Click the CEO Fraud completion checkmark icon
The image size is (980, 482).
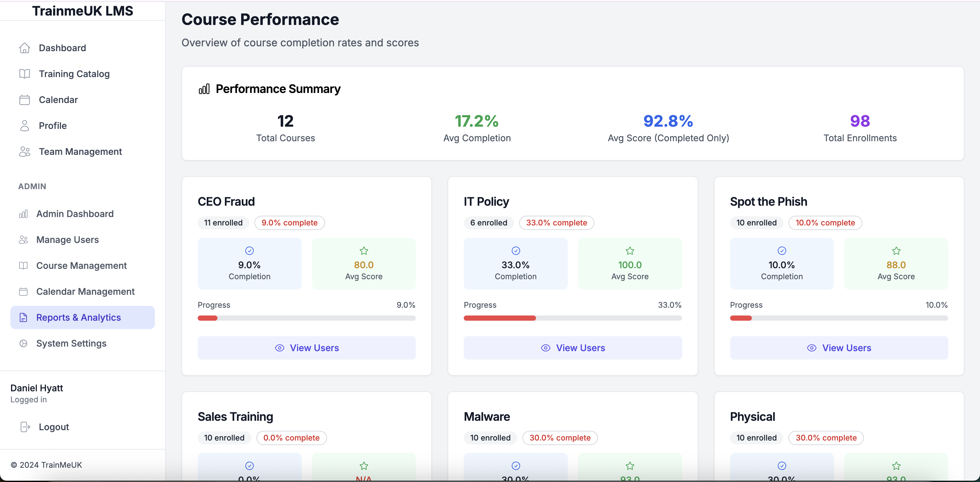click(250, 250)
